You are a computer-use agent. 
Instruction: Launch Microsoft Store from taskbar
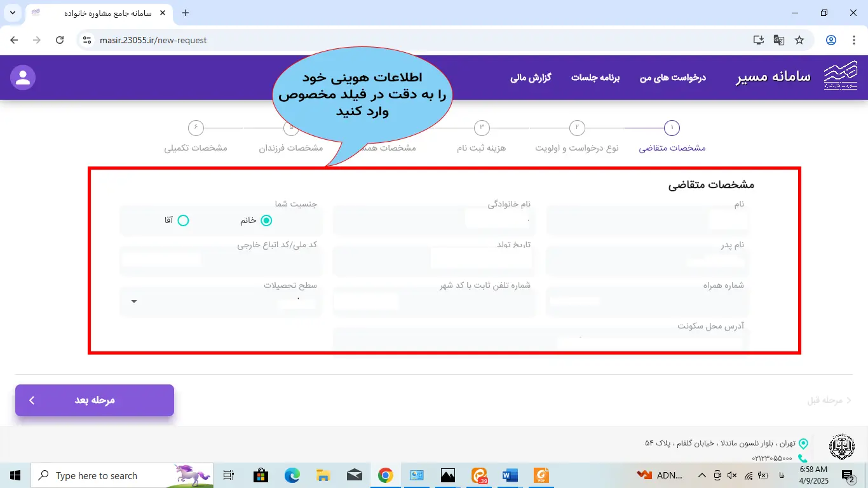[261, 475]
